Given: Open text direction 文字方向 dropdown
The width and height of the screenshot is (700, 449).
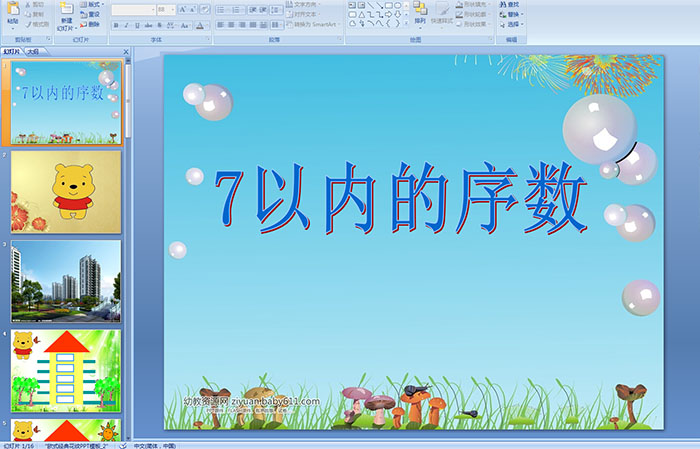Looking at the screenshot, I should (303, 4).
